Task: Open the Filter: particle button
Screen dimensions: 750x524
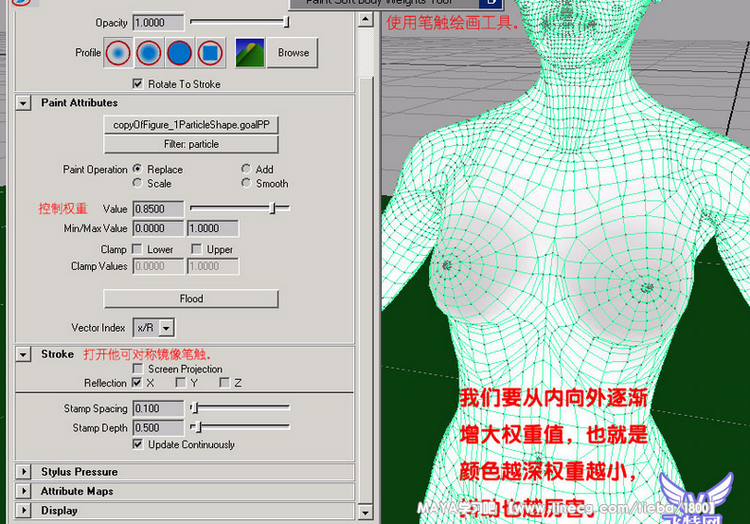Action: click(x=191, y=144)
